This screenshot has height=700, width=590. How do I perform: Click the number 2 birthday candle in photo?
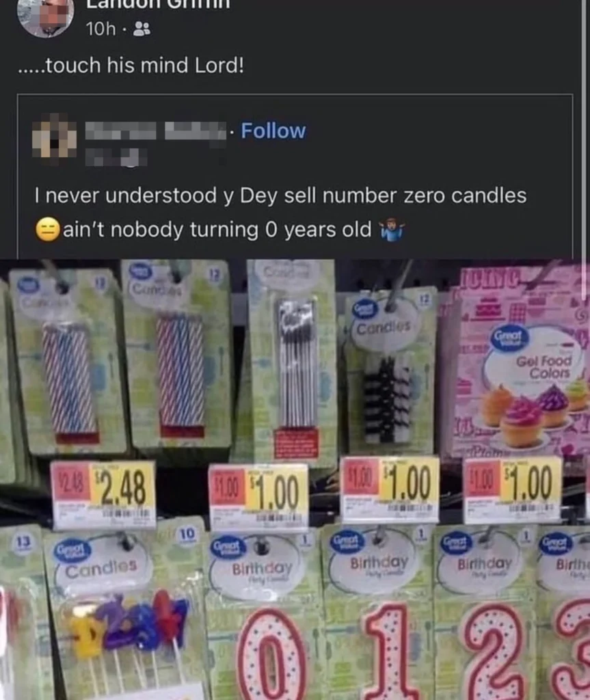(495, 651)
